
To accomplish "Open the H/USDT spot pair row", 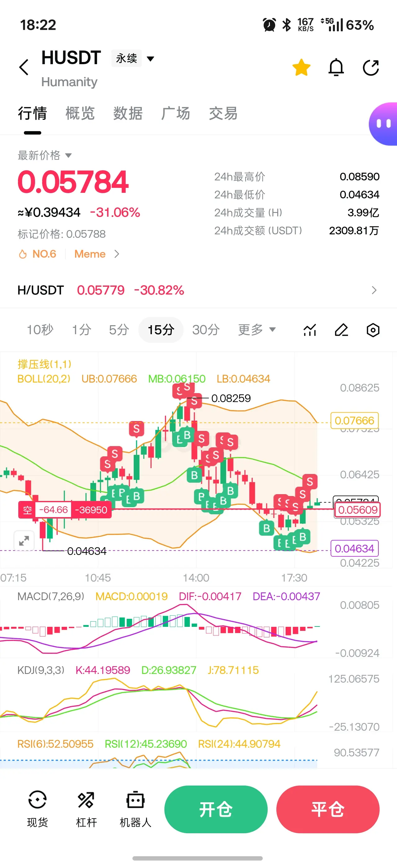I will coord(198,290).
